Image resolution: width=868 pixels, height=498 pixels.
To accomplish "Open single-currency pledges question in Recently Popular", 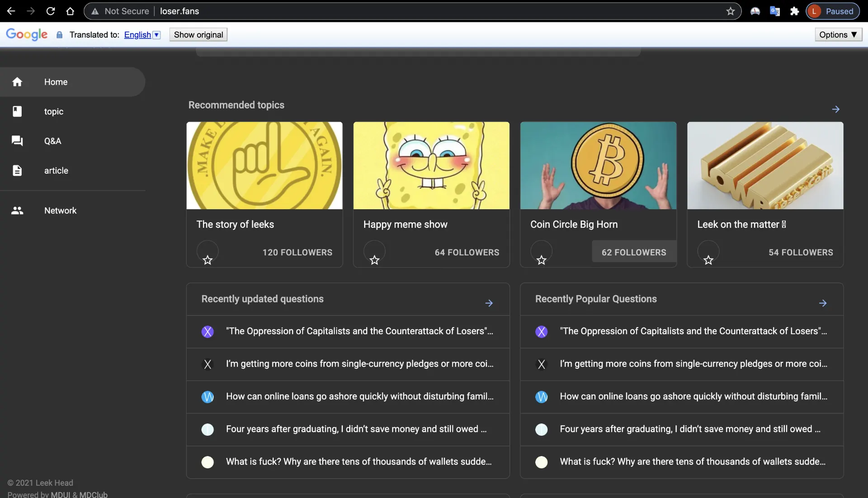I will [x=682, y=364].
